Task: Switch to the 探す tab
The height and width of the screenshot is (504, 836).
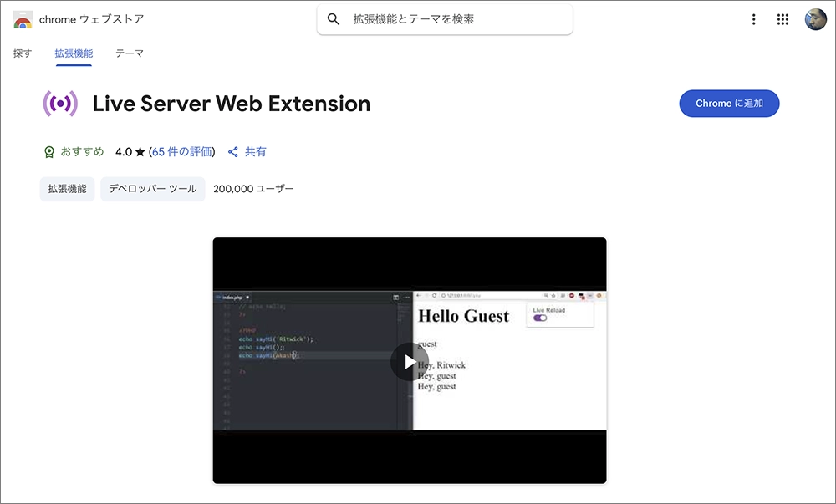Action: pos(23,53)
